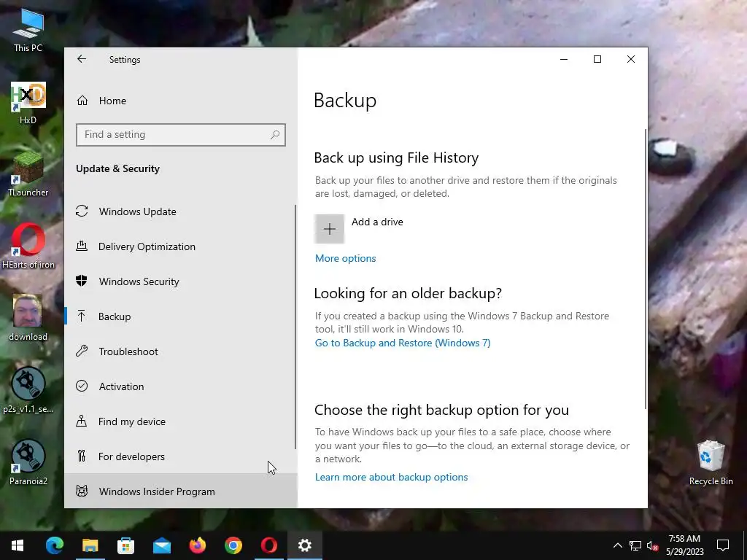The width and height of the screenshot is (747, 560).
Task: Learn more about backup options link
Action: pos(391,477)
